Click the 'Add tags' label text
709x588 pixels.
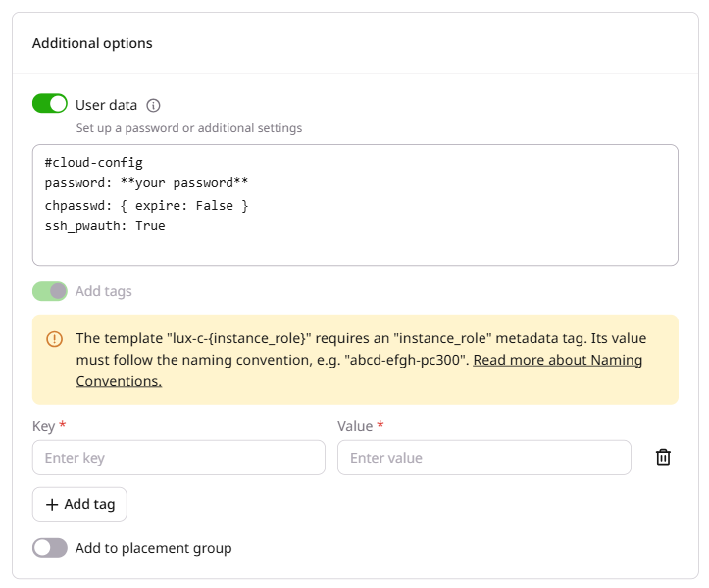pyautogui.click(x=104, y=291)
